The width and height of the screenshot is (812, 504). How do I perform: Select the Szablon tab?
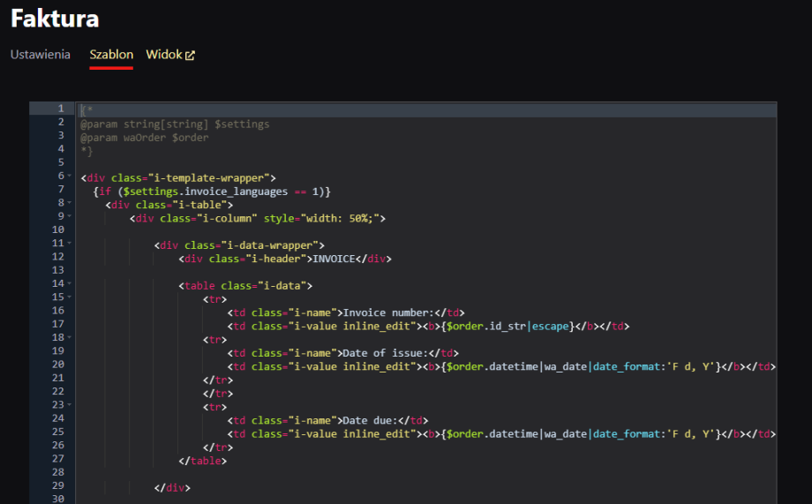[111, 55]
